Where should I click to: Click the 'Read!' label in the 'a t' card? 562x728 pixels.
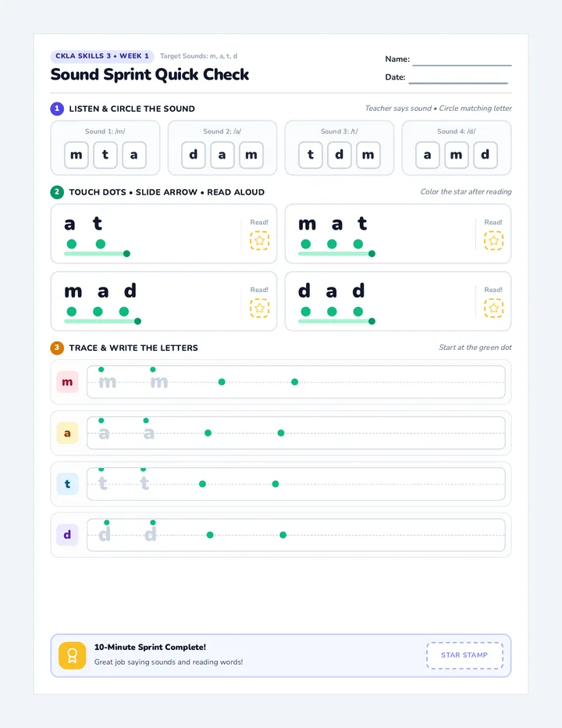pos(259,223)
